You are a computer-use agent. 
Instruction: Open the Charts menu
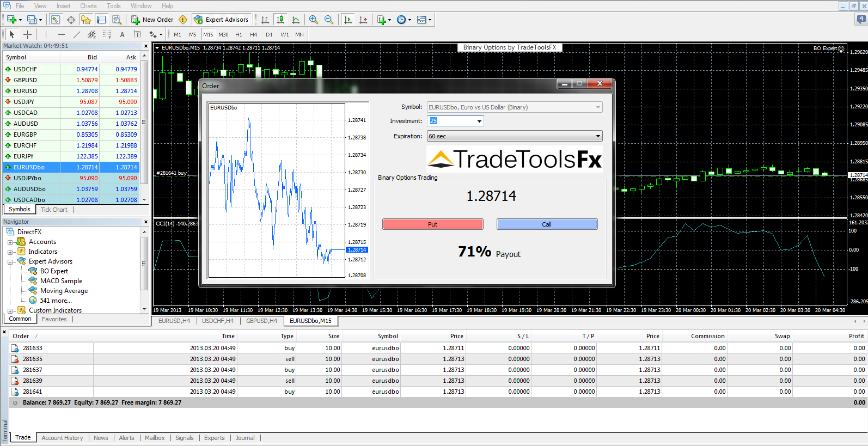pos(88,6)
